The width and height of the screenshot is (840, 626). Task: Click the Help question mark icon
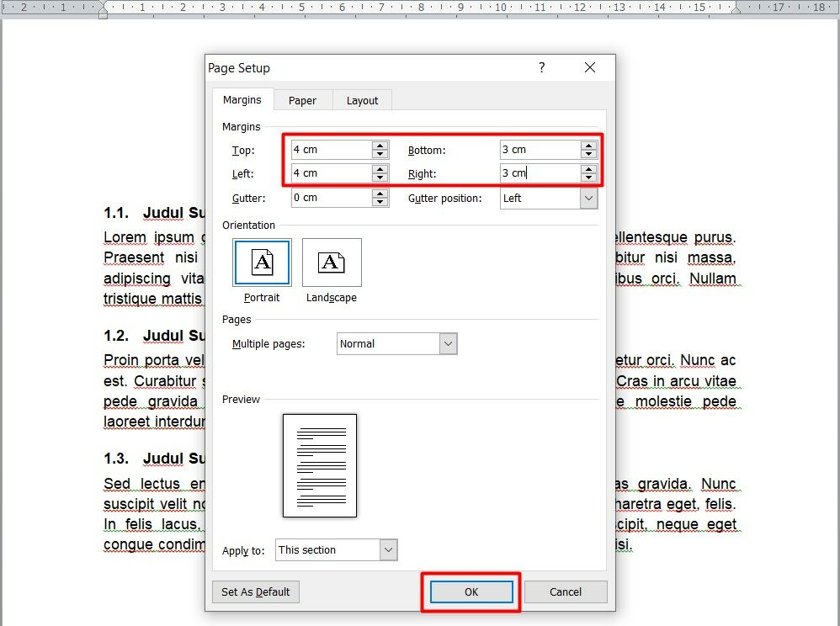[541, 68]
